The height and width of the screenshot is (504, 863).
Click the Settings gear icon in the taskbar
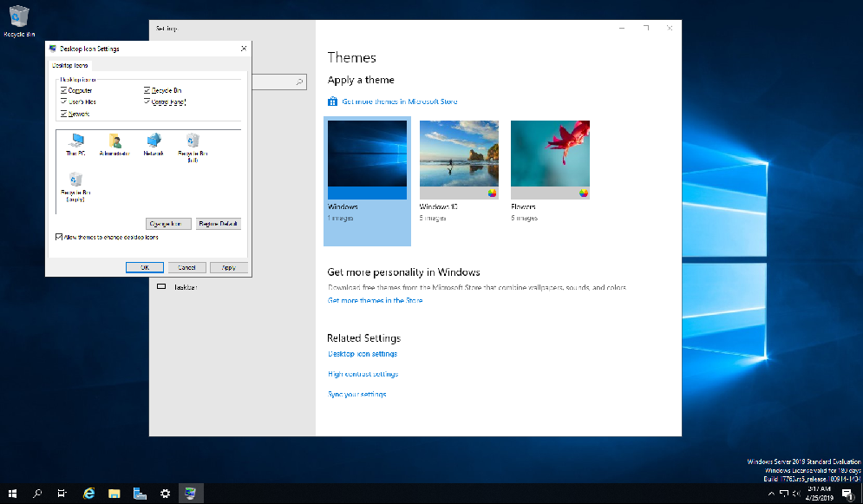click(165, 493)
